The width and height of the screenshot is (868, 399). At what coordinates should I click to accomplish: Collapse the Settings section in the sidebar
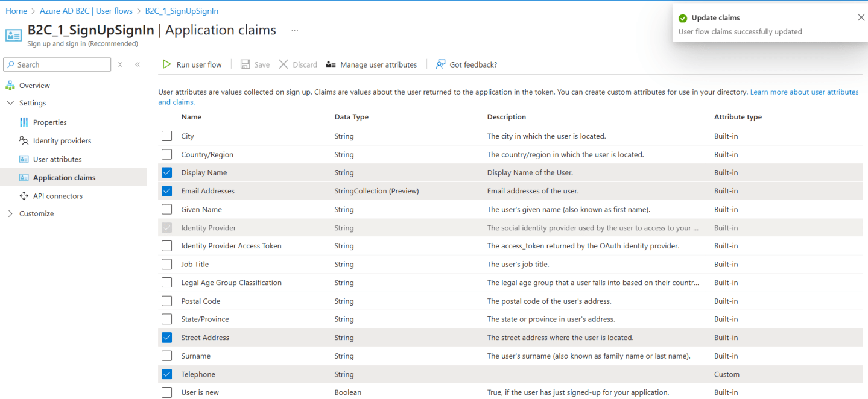10,102
